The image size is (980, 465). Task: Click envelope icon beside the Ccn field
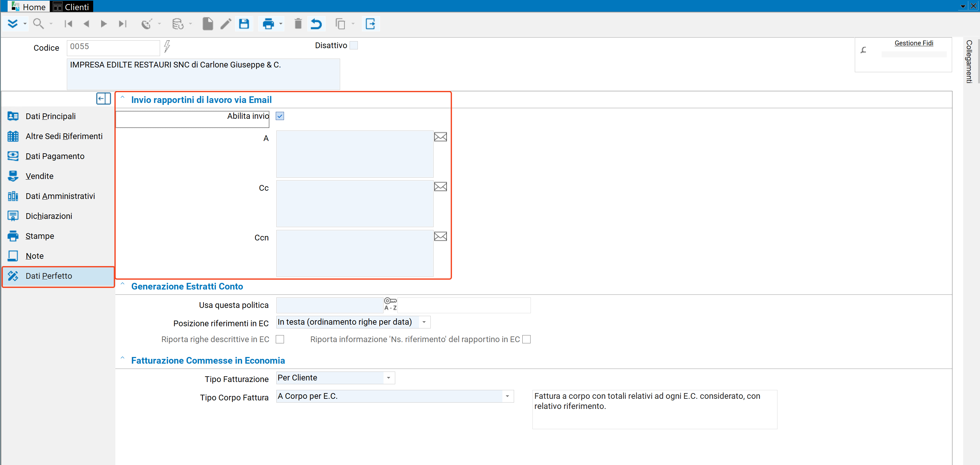(x=440, y=237)
